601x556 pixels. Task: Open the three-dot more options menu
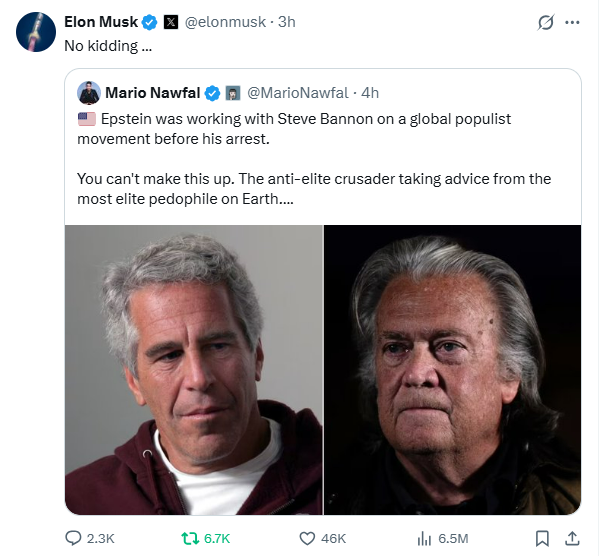tap(572, 22)
